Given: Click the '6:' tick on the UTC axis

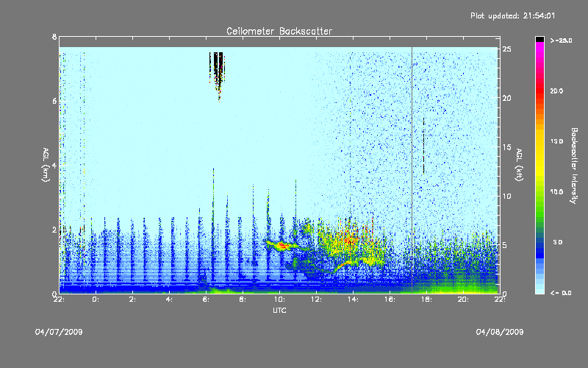Looking at the screenshot, I should coord(207,300).
